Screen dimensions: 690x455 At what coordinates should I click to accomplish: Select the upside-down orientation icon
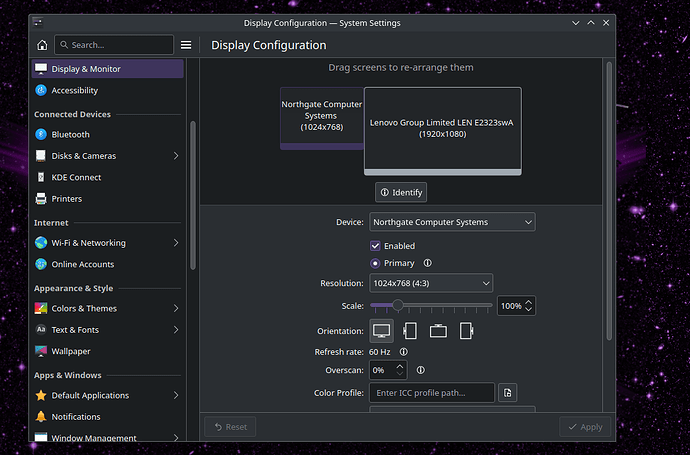coord(438,330)
